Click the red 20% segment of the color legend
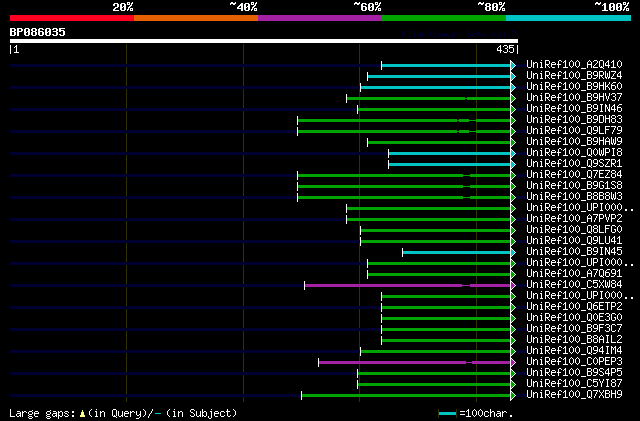The image size is (640, 421). tap(72, 18)
